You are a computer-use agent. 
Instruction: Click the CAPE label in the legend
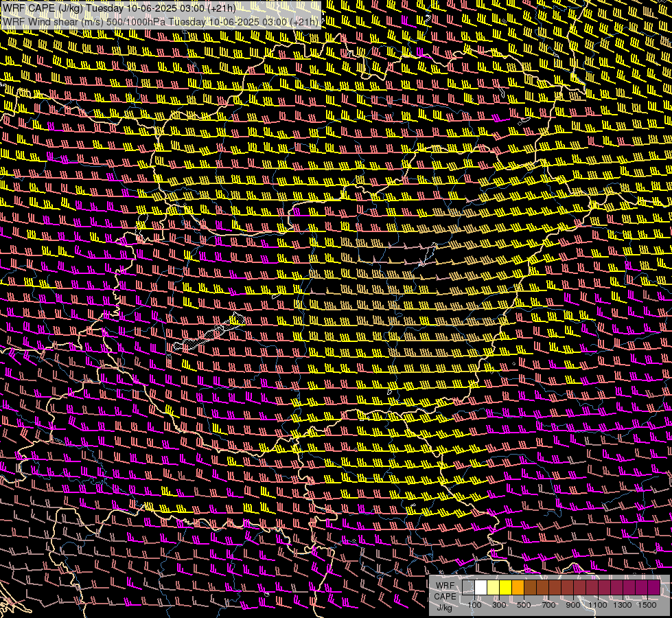[x=445, y=597]
